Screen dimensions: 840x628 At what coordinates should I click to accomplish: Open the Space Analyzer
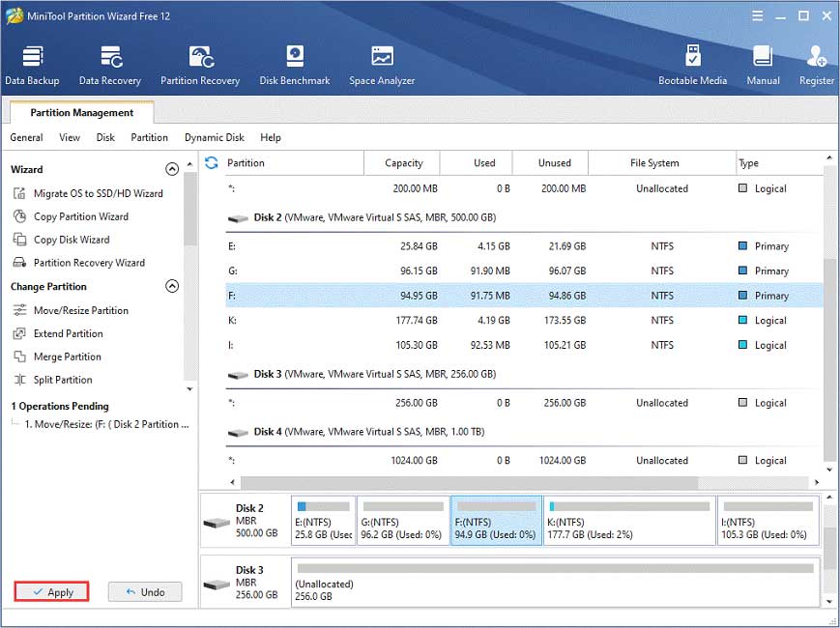(x=382, y=66)
